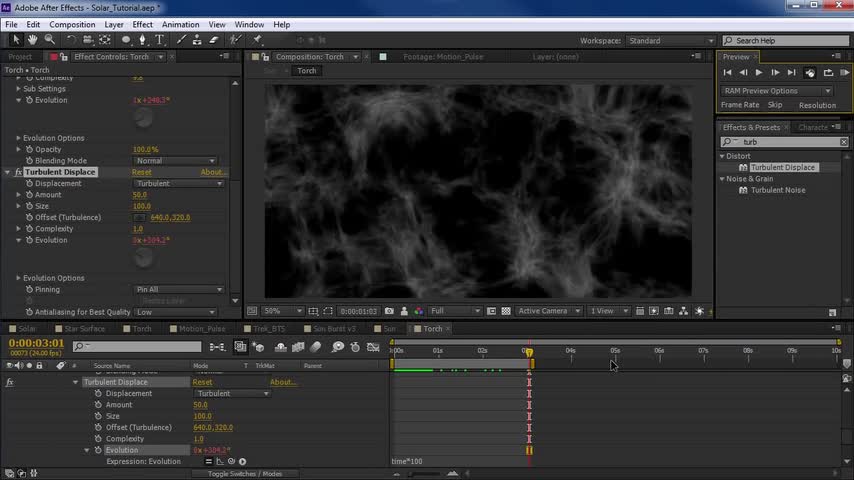Click the Evolution angle dial in Turbulent Displace
Viewport: 854px width, 480px height.
(x=143, y=257)
